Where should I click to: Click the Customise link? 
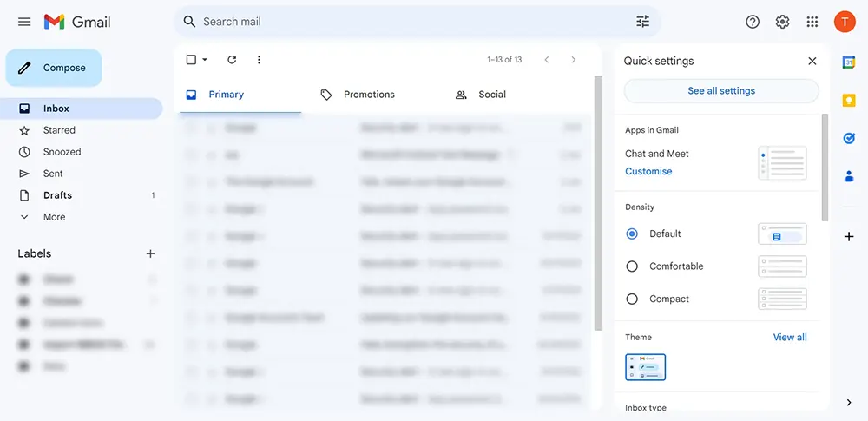tap(648, 171)
